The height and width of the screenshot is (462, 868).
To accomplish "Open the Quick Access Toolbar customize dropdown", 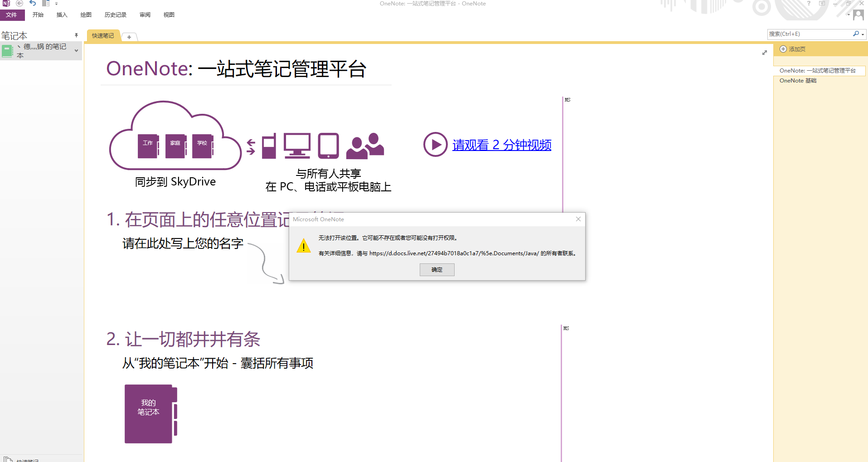I will pos(57,4).
